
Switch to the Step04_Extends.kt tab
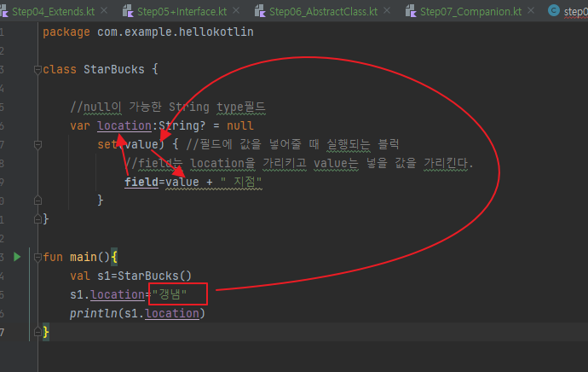pyautogui.click(x=53, y=12)
